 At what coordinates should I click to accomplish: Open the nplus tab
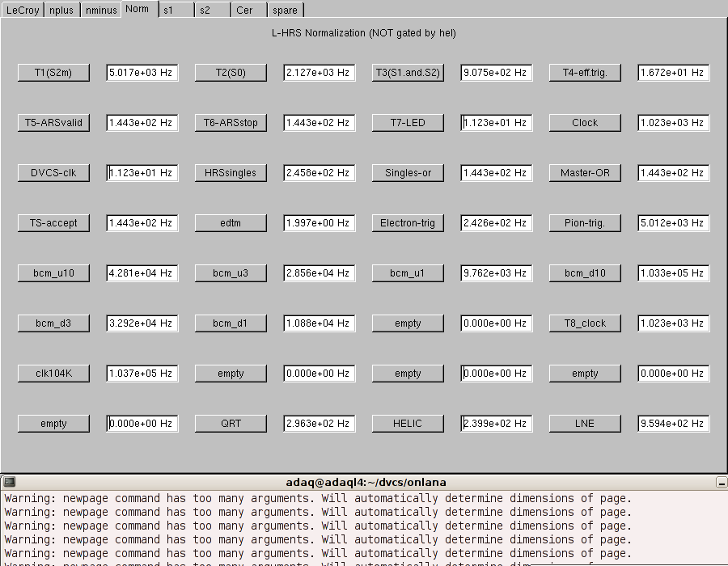click(x=61, y=10)
